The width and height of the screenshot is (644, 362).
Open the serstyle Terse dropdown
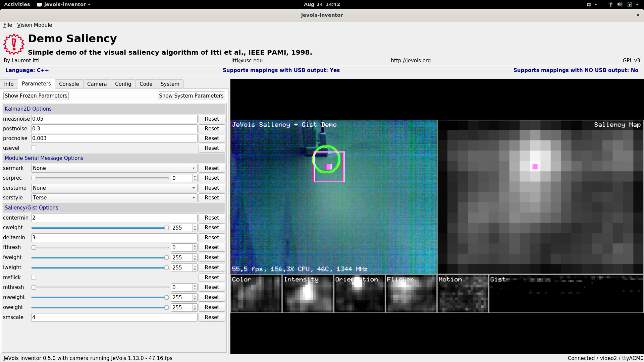click(x=114, y=197)
